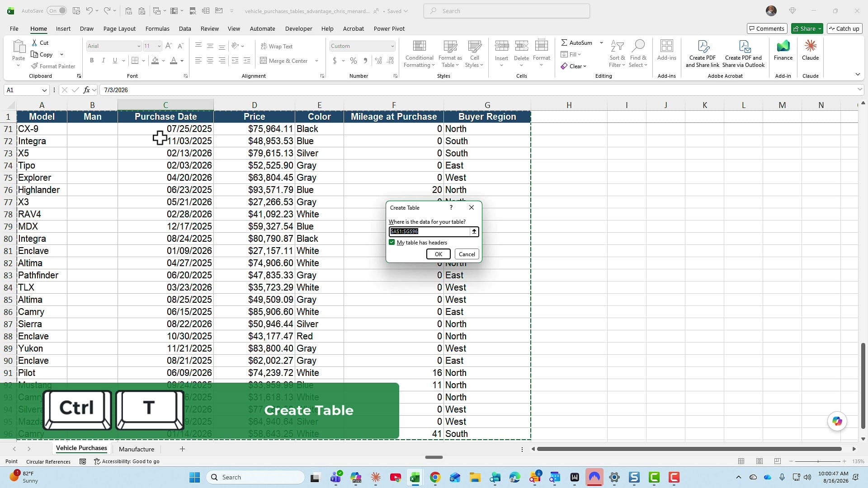Viewport: 868px width, 488px height.
Task: Switch to the Insert tab
Action: coord(63,28)
